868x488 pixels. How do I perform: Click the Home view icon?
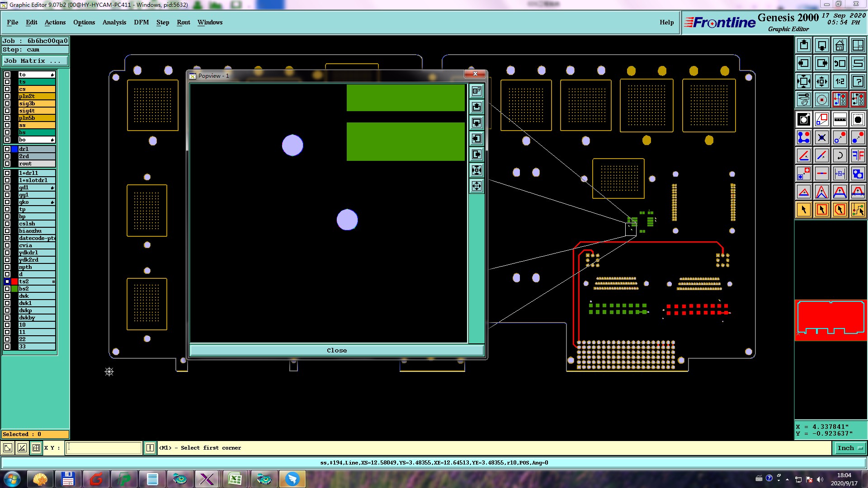coord(840,45)
